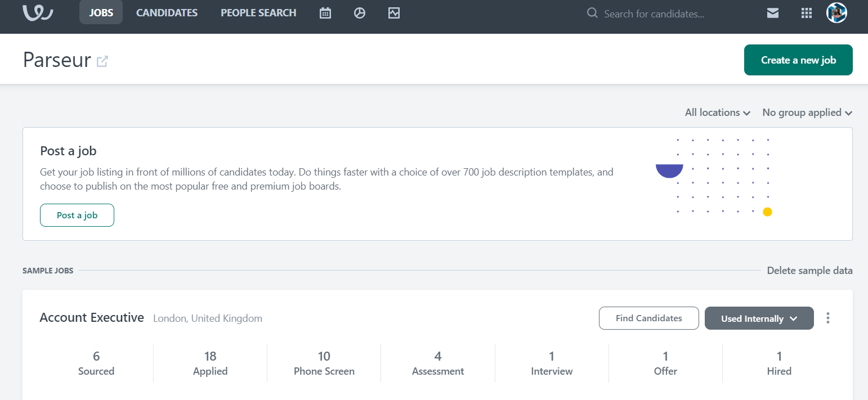Open the Account Executive three-dot menu
The image size is (868, 400).
click(x=828, y=318)
